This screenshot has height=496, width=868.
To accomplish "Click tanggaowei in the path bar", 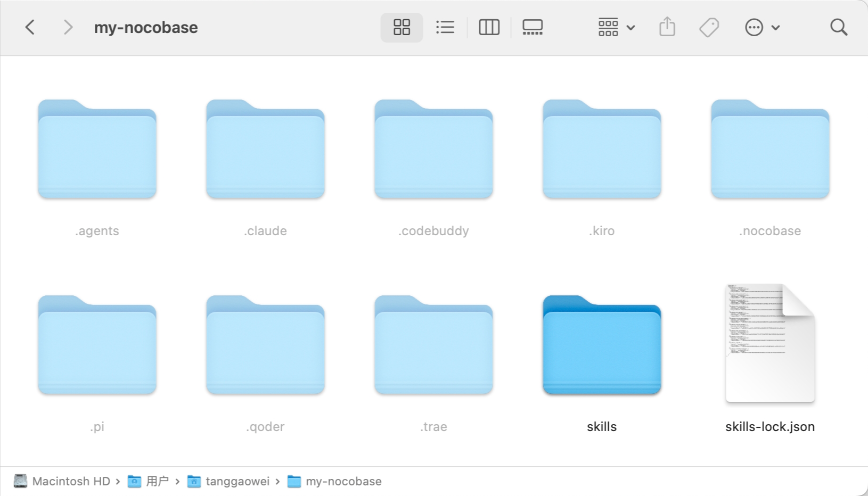I will pyautogui.click(x=237, y=482).
